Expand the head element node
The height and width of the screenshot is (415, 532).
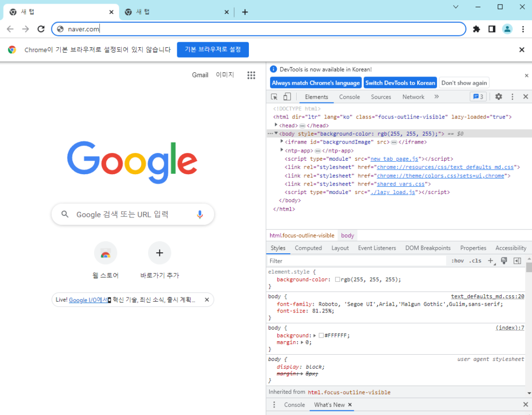(x=276, y=125)
